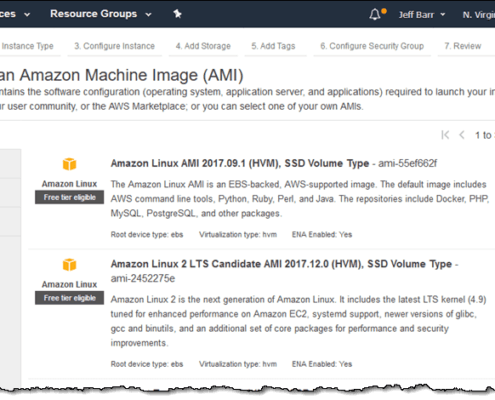This screenshot has width=495, height=400.
Task: Click the orange cube icon for Amazon Linux 2 LTS
Action: tap(69, 265)
